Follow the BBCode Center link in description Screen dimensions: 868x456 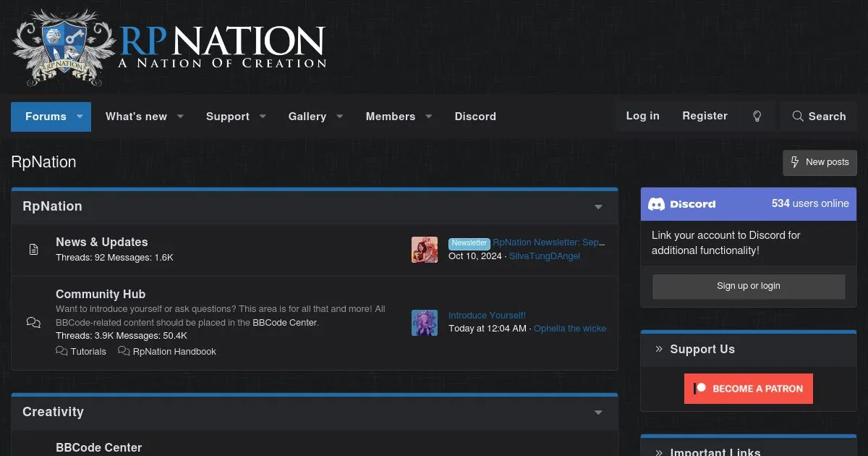(284, 322)
